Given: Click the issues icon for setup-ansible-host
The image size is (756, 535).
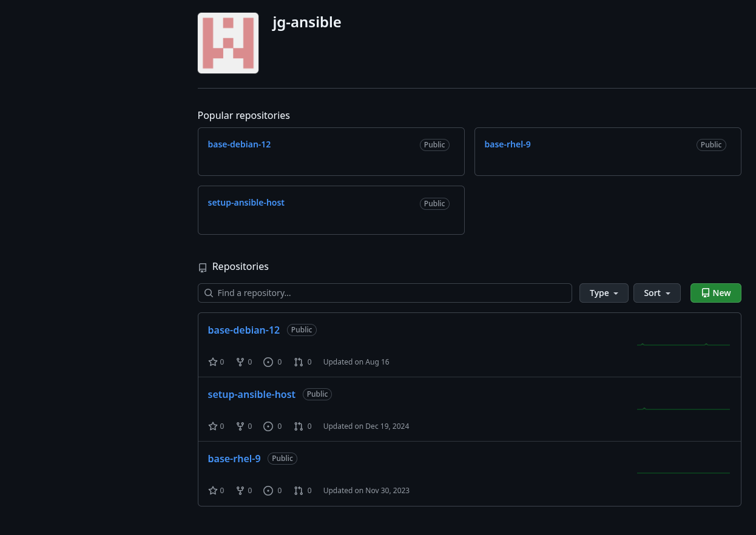Looking at the screenshot, I should 268,426.
